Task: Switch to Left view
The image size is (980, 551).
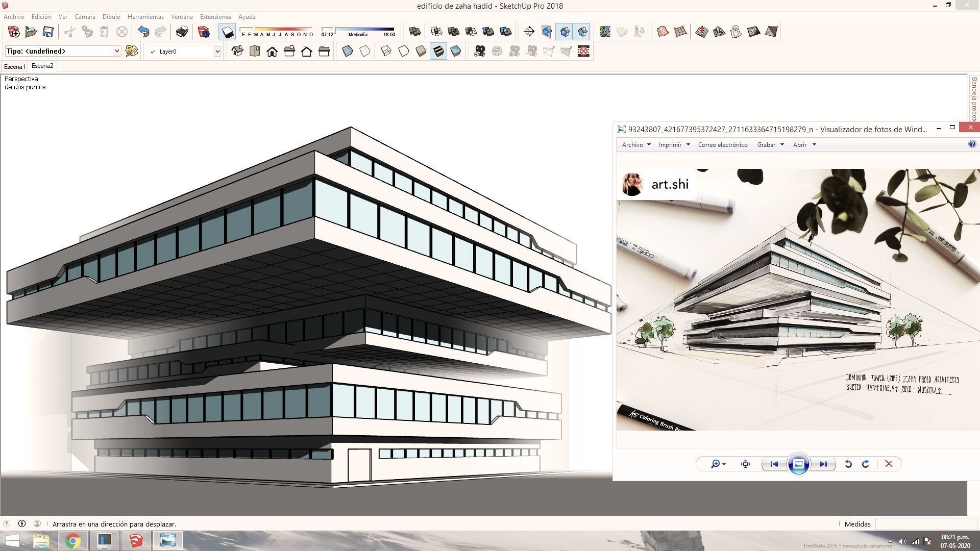Action: pyautogui.click(x=324, y=51)
